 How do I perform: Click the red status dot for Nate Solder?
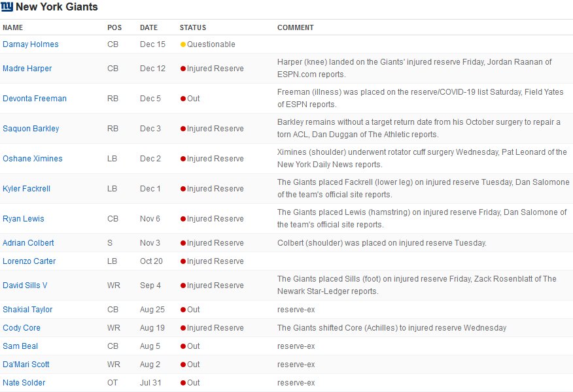coord(183,383)
